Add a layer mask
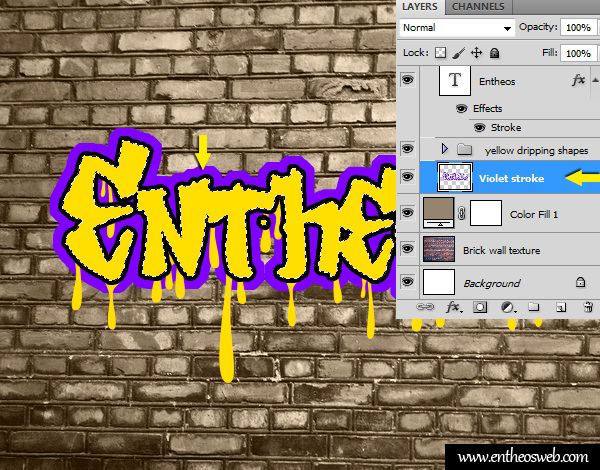 point(481,307)
